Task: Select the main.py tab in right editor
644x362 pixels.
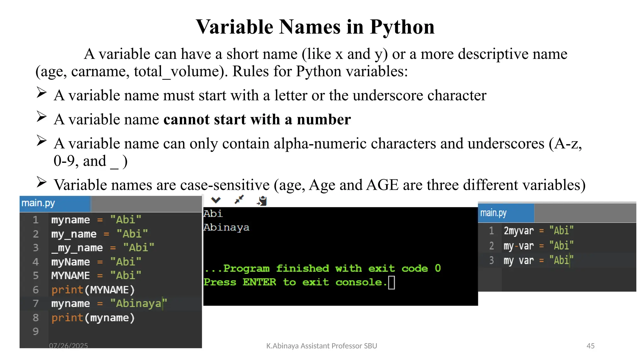Action: pyautogui.click(x=506, y=213)
